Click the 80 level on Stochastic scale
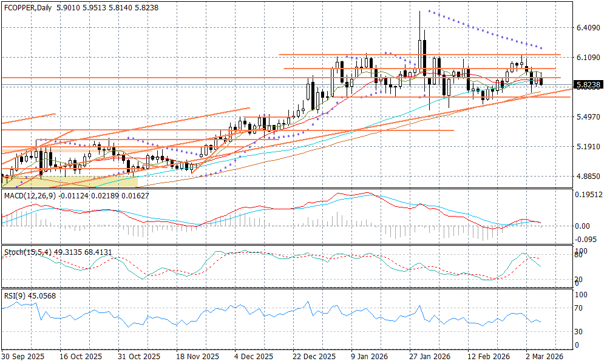607x364 pixels. pos(579,255)
